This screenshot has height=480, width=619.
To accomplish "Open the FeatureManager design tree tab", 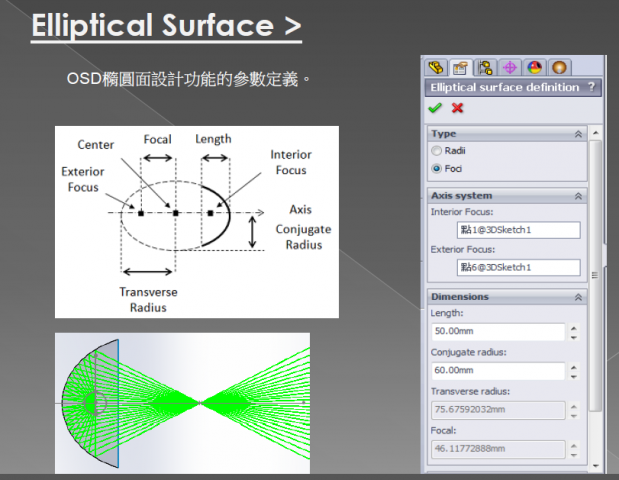I will pyautogui.click(x=436, y=68).
